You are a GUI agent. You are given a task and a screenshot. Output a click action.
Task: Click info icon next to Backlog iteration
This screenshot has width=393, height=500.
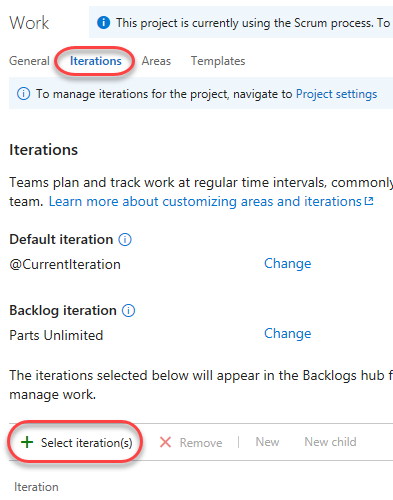tap(128, 310)
